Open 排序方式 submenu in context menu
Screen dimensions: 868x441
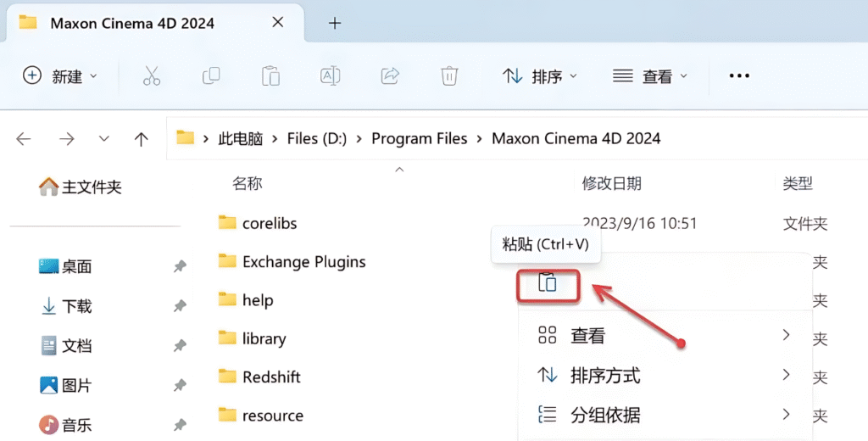click(x=663, y=376)
